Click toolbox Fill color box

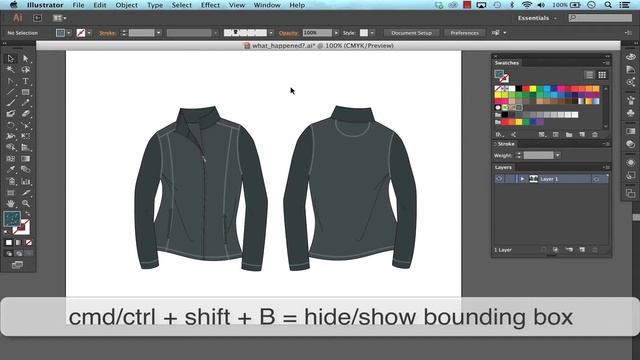(12, 219)
